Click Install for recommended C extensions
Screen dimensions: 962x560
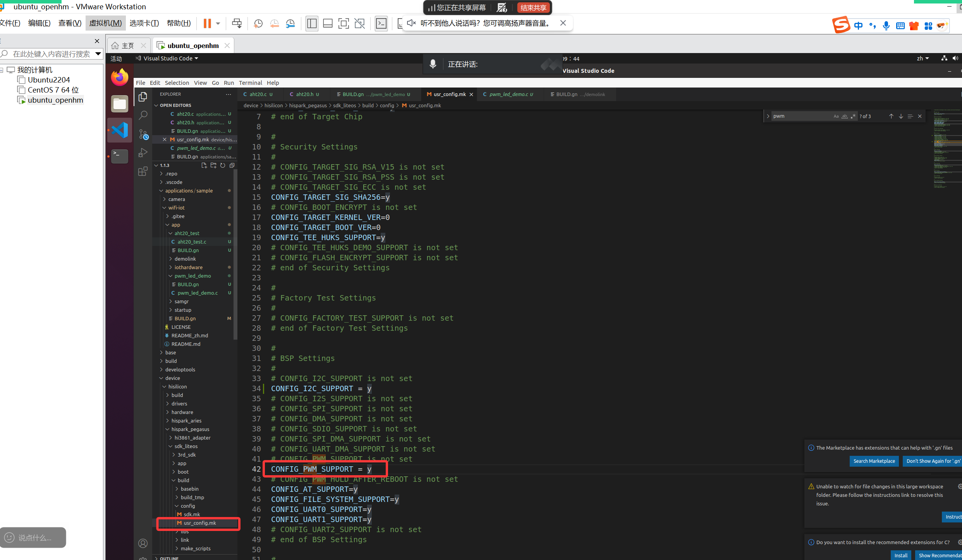[x=900, y=555]
